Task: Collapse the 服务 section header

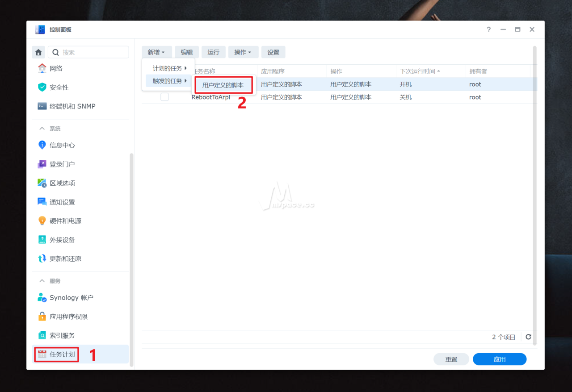Action: coord(50,281)
